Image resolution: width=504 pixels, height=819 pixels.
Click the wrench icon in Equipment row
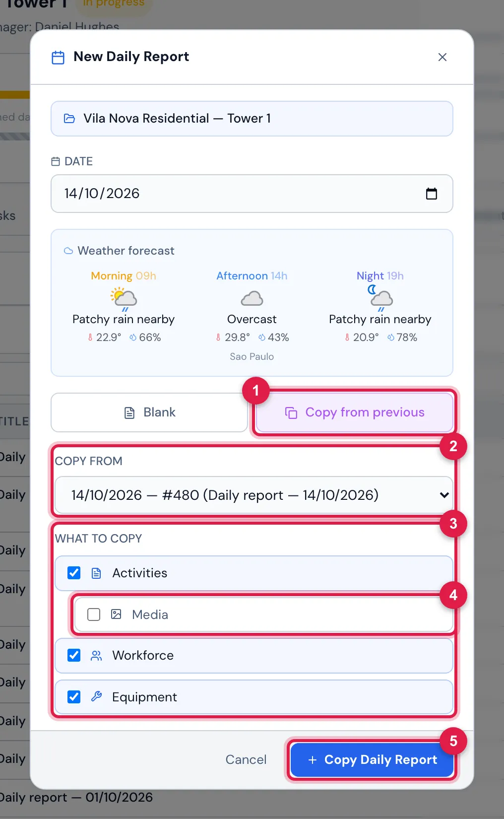tap(96, 697)
